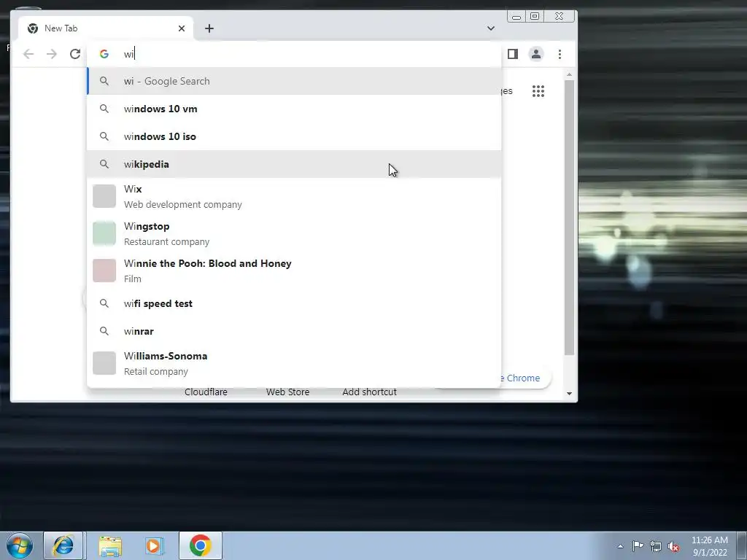
Task: Open a new tab with plus button
Action: 209,28
